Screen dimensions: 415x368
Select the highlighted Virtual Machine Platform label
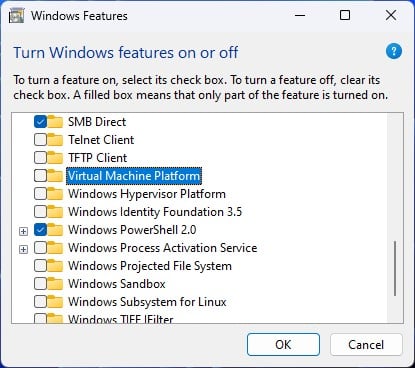(134, 176)
